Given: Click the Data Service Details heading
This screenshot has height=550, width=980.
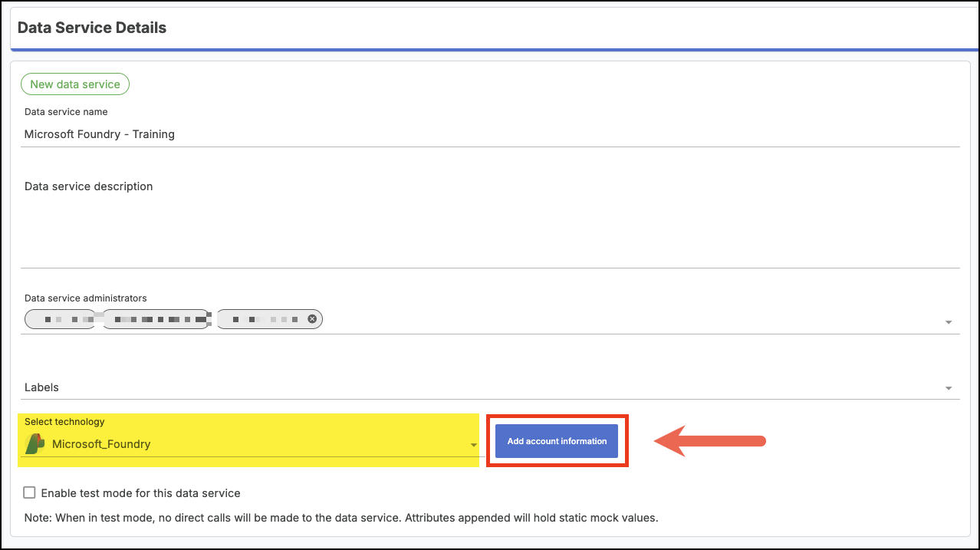Looking at the screenshot, I should (92, 28).
